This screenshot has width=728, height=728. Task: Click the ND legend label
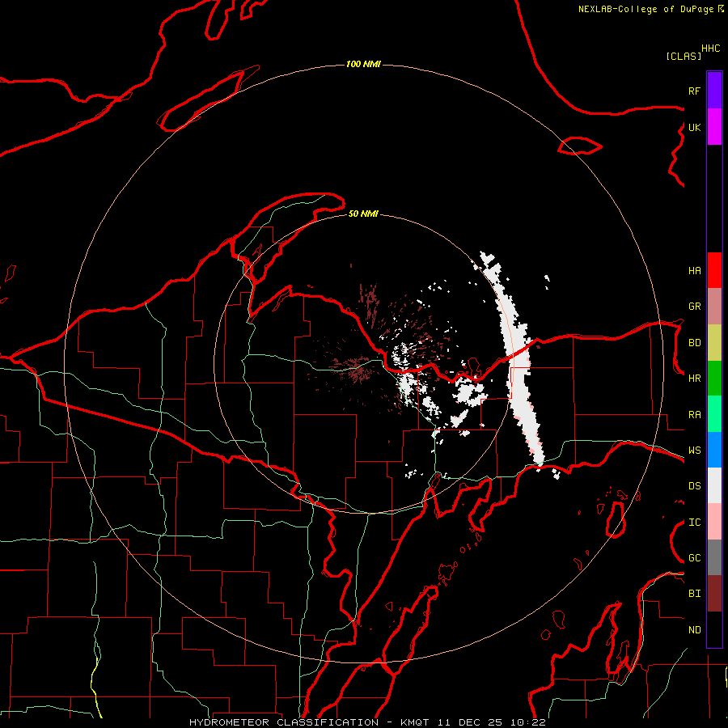(694, 630)
